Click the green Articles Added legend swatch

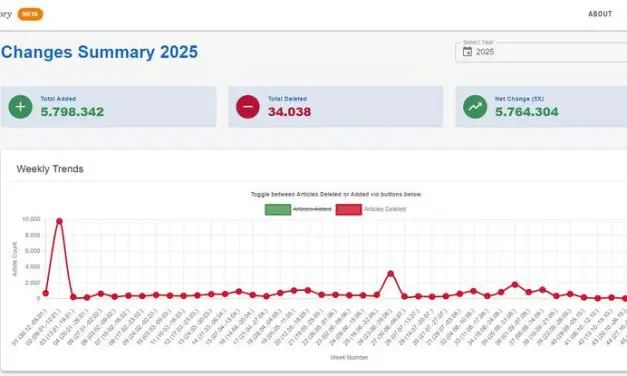click(x=278, y=210)
